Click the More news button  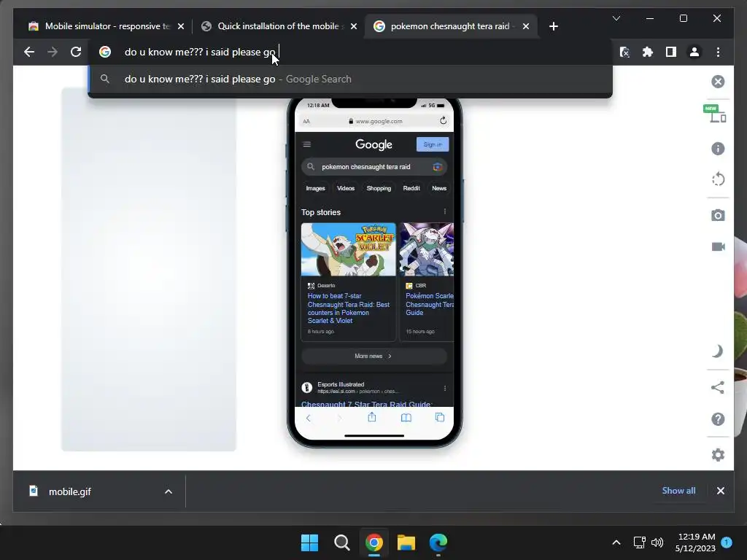click(374, 356)
